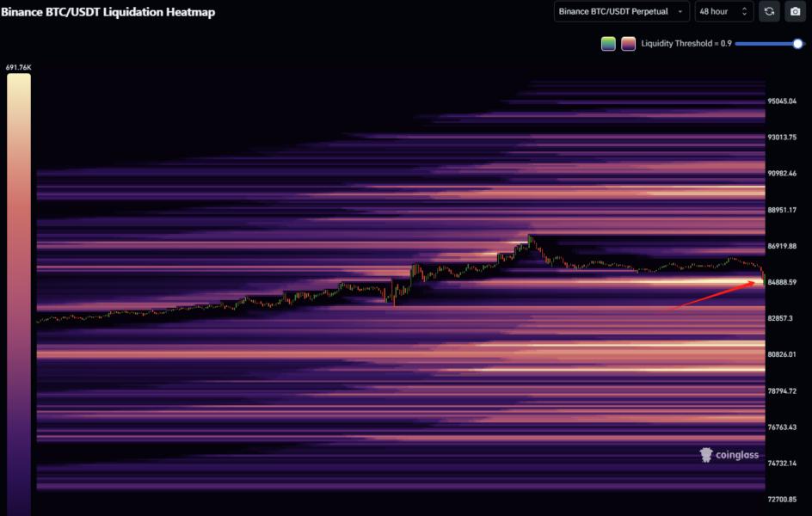Screen dimensions: 812x516
Task: Click the 80826.01 price axis label
Action: coord(782,354)
